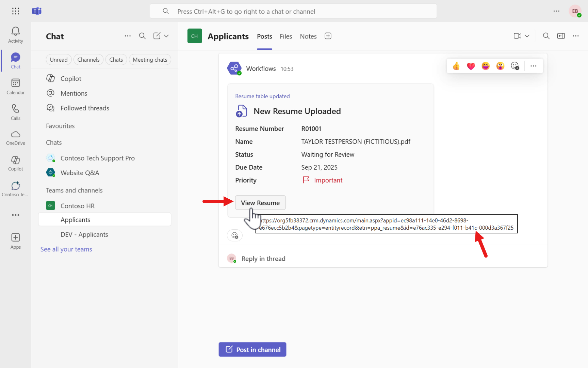Toggle the Meeting chats filter
This screenshot has height=368, width=588.
(x=150, y=59)
